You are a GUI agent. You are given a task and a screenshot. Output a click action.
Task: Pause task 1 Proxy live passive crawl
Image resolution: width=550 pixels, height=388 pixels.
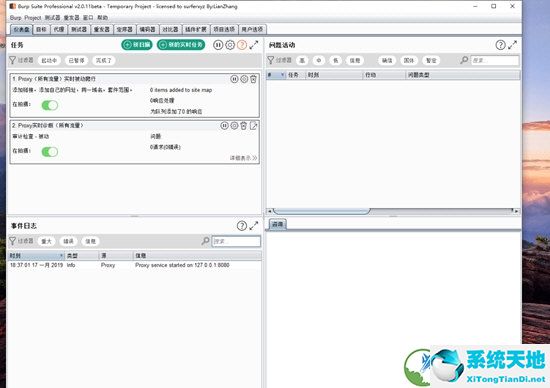tap(234, 79)
